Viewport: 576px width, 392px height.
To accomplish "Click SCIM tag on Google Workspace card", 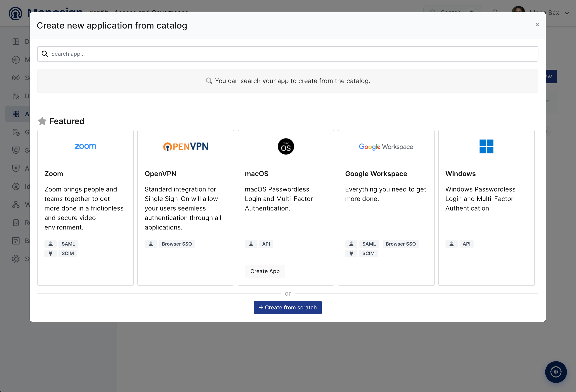I will click(368, 253).
